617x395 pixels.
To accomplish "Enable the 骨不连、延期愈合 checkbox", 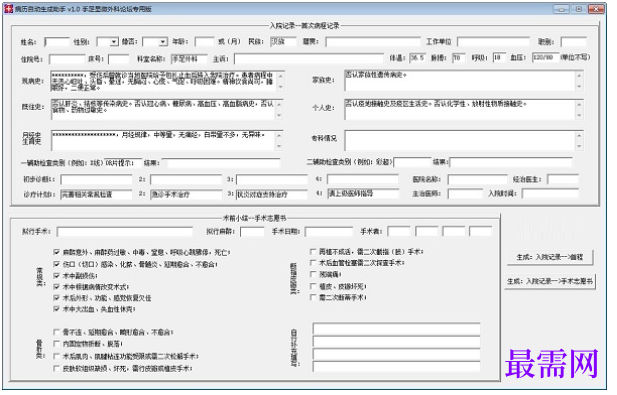I will click(x=57, y=332).
